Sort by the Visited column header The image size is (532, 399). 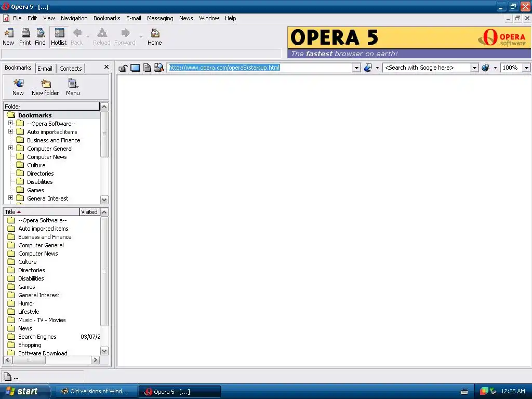(x=89, y=212)
